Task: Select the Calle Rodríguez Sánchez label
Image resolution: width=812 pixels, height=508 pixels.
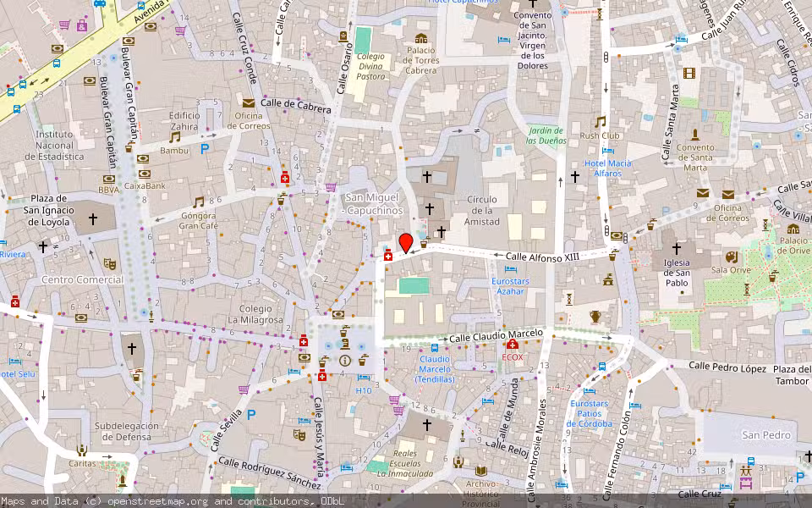Action: tap(269, 472)
